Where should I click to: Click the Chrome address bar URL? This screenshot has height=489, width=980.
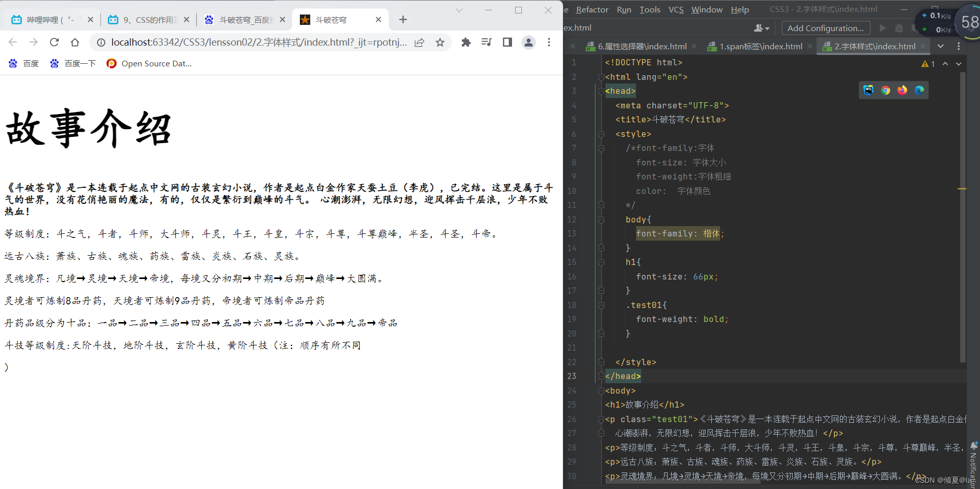pos(259,43)
